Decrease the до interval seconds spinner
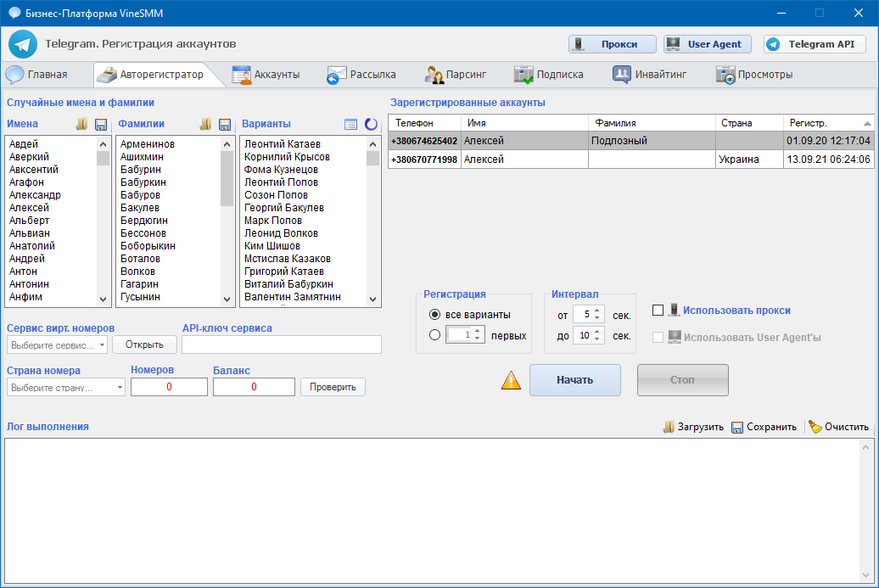The image size is (879, 588). click(x=597, y=339)
